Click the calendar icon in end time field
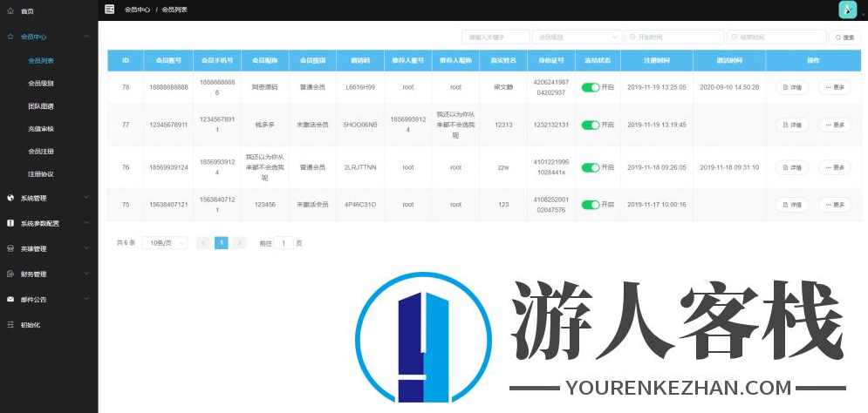This screenshot has width=868, height=413. pos(735,37)
